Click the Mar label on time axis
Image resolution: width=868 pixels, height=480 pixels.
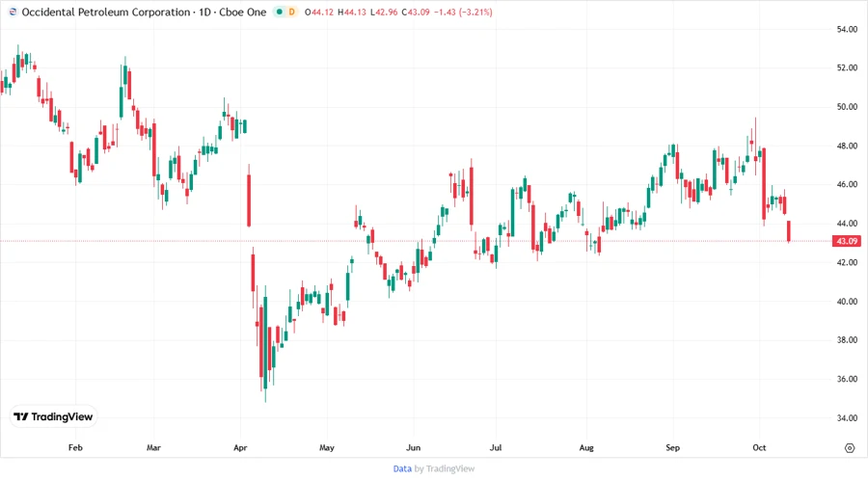[153, 447]
